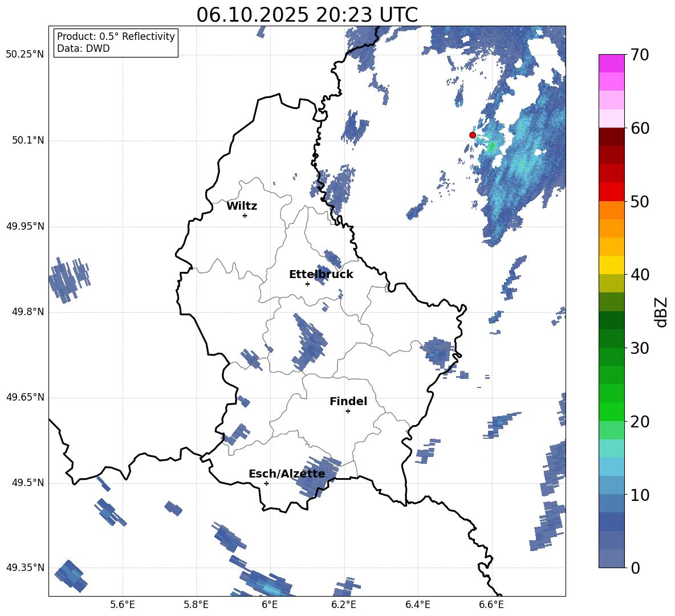675x616 pixels.
Task: Click the radar echo overlapping the Esch/Alzette label
Action: (x=318, y=476)
